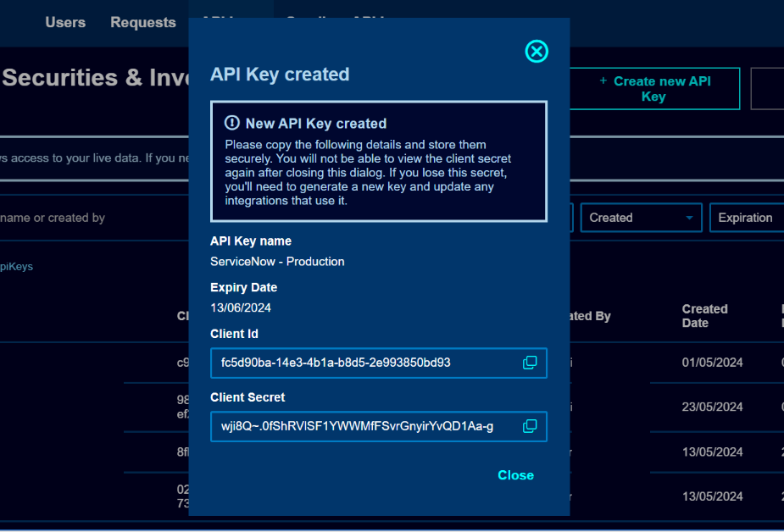The width and height of the screenshot is (784, 532).
Task: Click inside the Client Secret field
Action: tap(364, 426)
